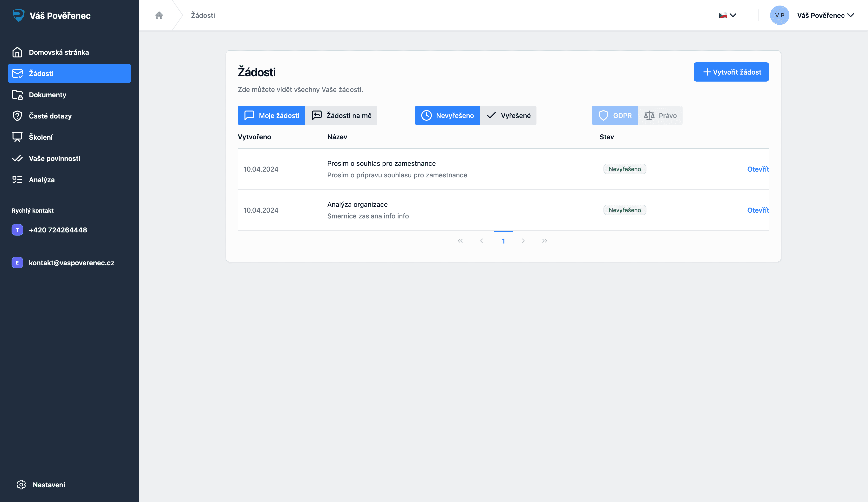Click the Časté dotazy shield icon
Screen dimensions: 868x502
pyautogui.click(x=17, y=116)
